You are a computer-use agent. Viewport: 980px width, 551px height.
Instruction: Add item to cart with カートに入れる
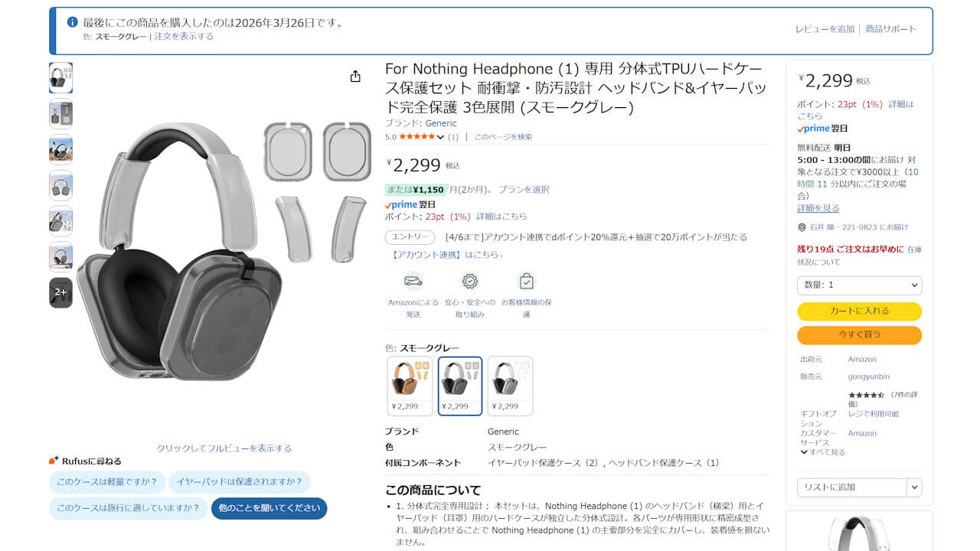point(859,311)
